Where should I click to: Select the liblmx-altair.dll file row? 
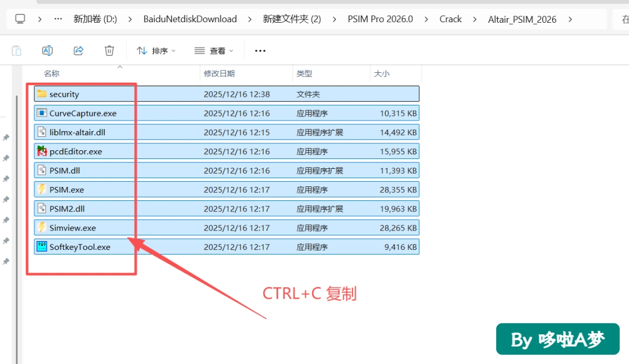[227, 132]
